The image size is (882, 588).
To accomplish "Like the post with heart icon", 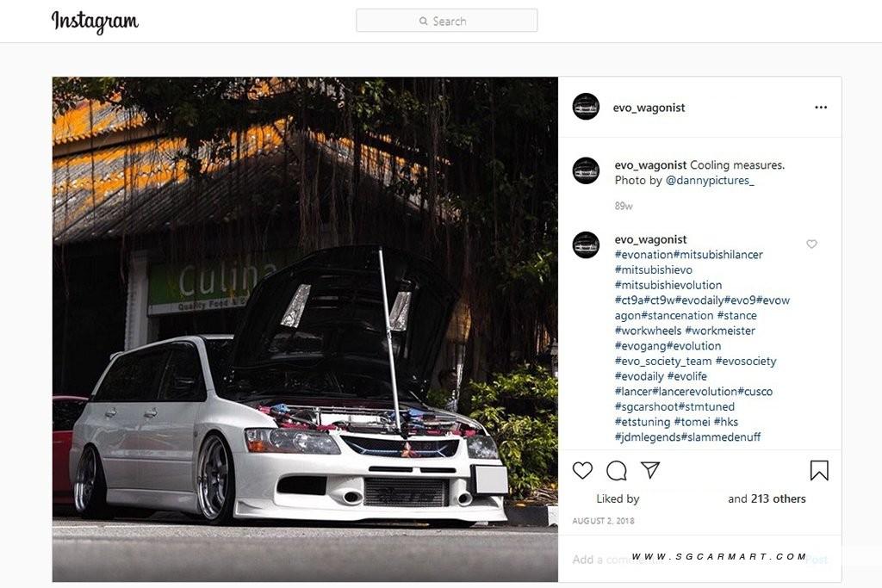I will tap(582, 471).
